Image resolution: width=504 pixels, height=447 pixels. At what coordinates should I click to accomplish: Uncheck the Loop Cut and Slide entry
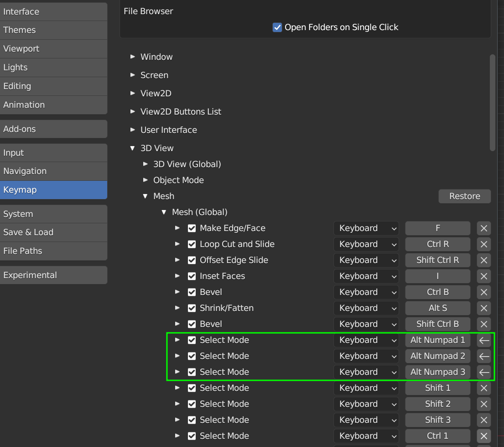click(192, 244)
